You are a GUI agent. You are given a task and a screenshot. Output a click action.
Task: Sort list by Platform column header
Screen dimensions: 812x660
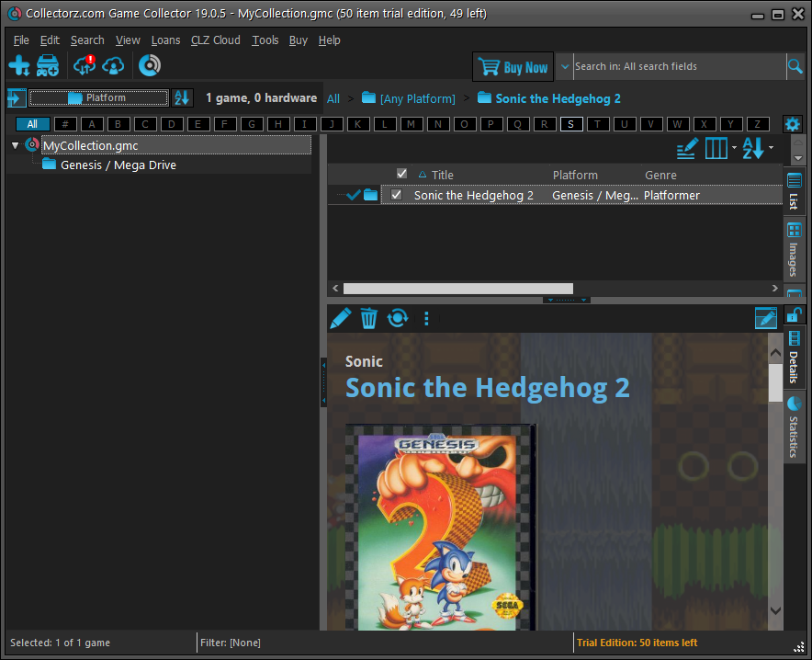pyautogui.click(x=575, y=175)
